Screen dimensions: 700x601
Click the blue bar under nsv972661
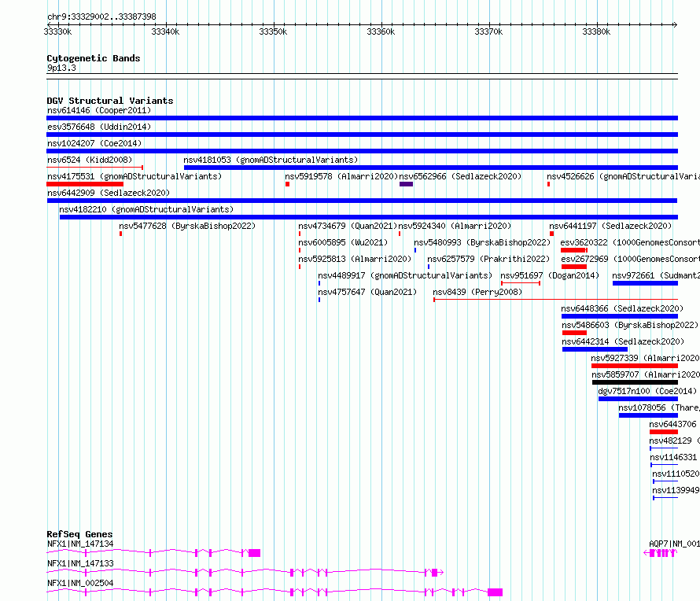(645, 283)
